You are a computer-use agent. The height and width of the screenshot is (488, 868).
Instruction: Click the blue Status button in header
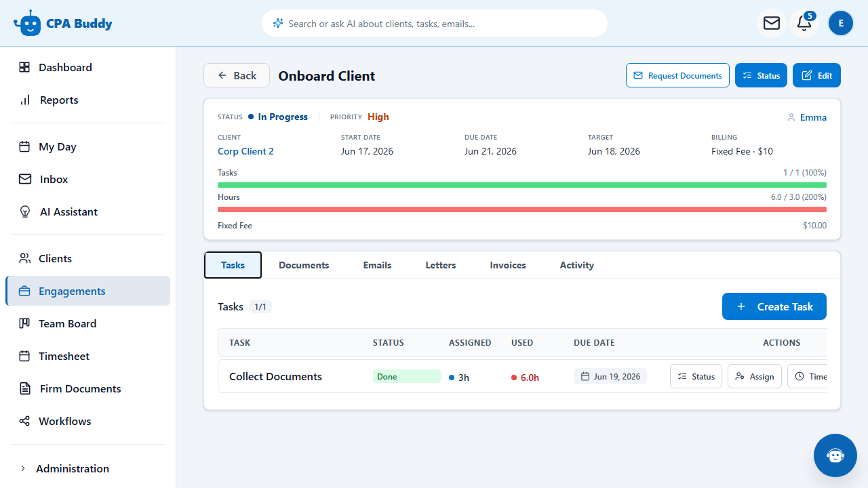point(761,75)
